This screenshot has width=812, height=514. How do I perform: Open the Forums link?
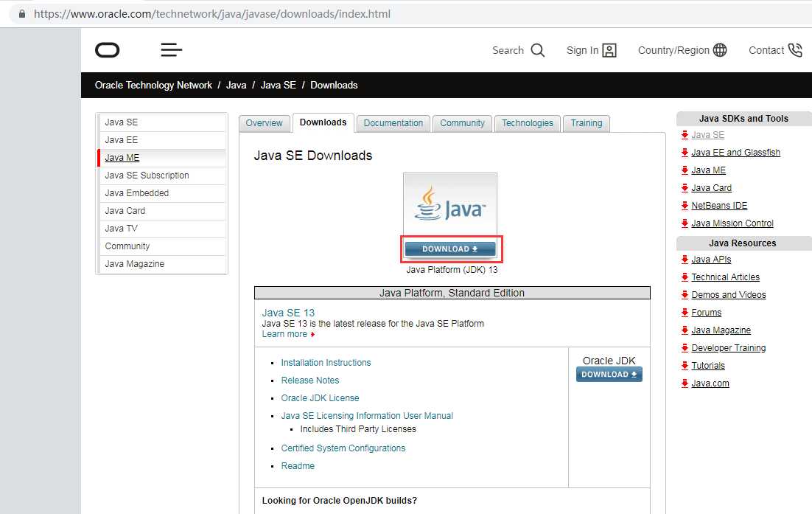[x=707, y=313]
